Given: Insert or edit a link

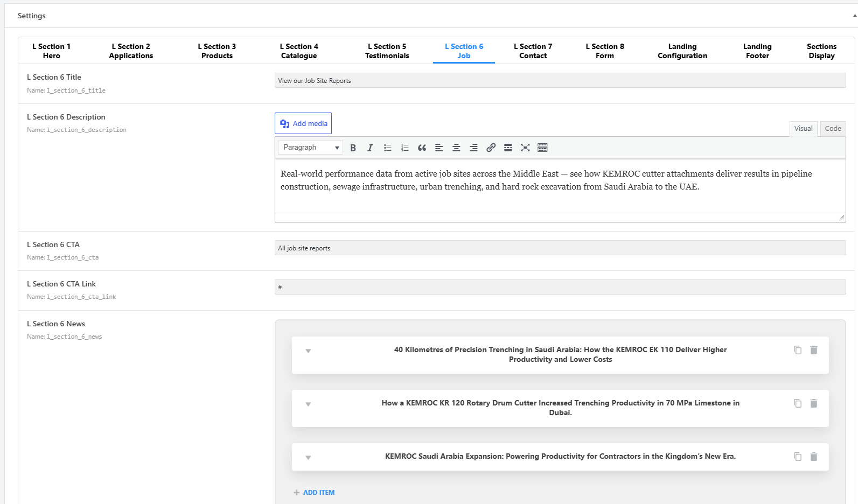Looking at the screenshot, I should pyautogui.click(x=491, y=148).
